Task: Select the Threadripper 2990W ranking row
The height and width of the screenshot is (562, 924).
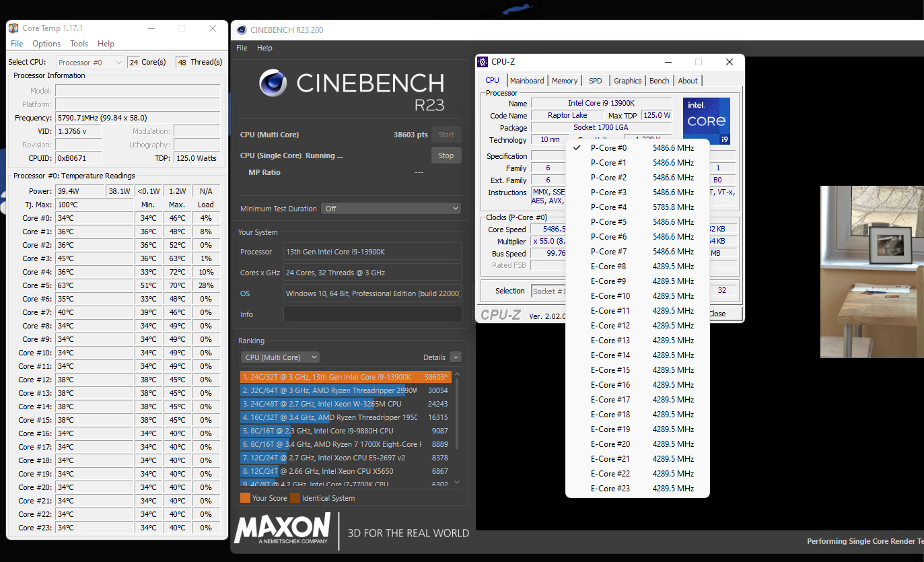Action: click(x=345, y=390)
